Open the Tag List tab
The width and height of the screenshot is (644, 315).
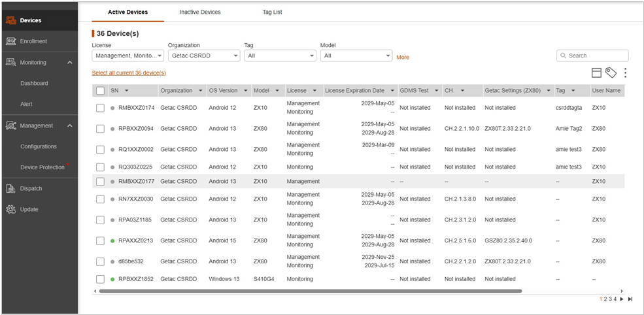[271, 12]
